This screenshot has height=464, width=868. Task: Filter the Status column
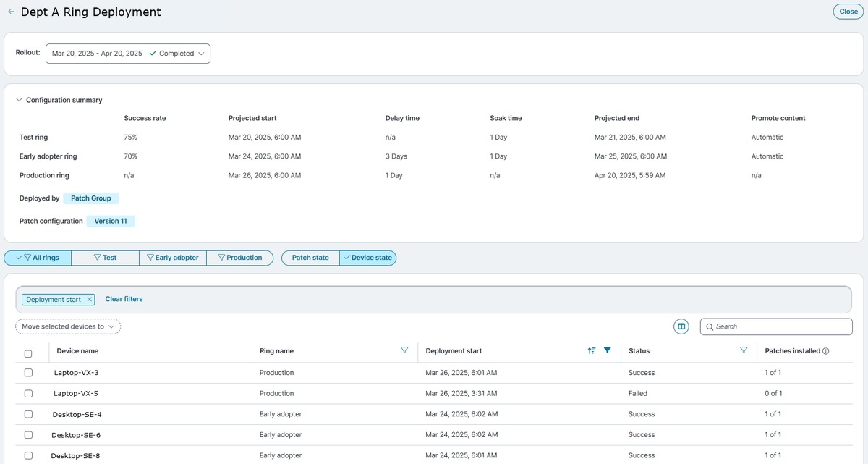[744, 350]
